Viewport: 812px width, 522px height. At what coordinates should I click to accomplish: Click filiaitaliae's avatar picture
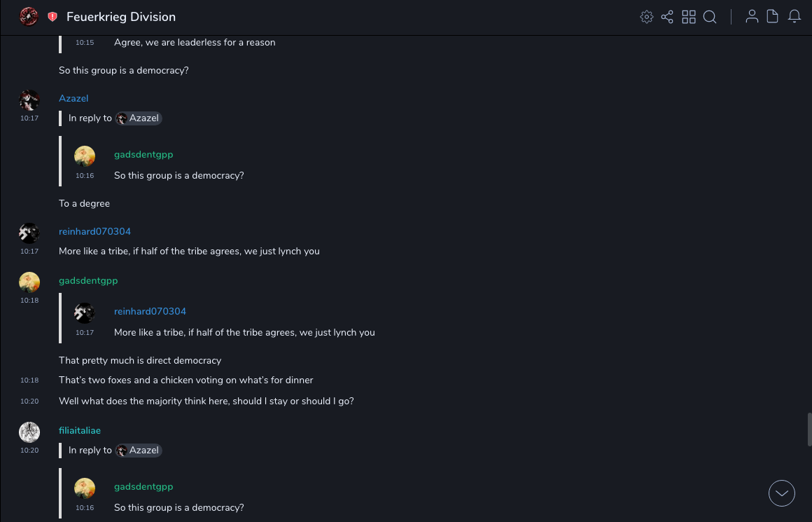[29, 432]
